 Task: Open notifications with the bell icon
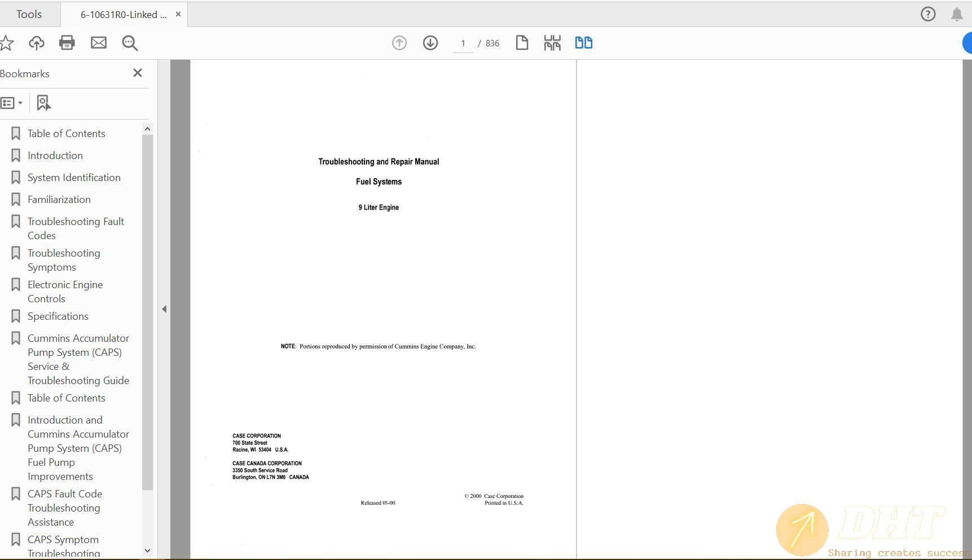[957, 14]
